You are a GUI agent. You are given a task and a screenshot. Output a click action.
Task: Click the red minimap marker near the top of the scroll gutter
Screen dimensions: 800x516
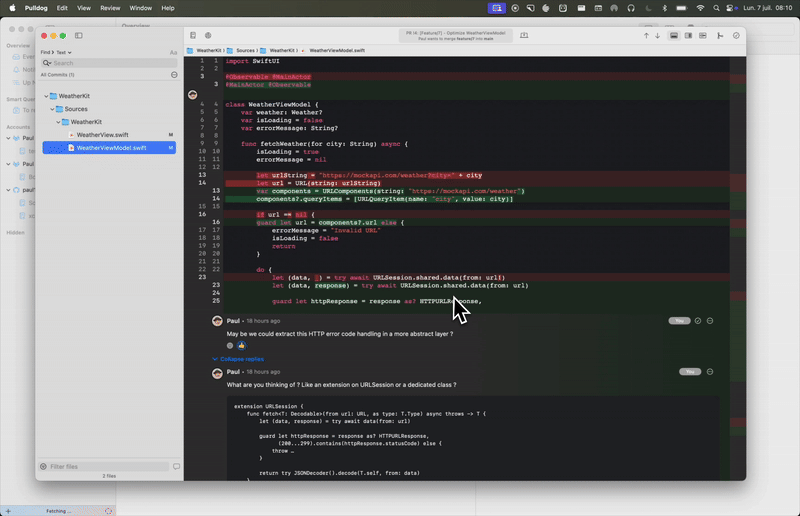pos(738,79)
